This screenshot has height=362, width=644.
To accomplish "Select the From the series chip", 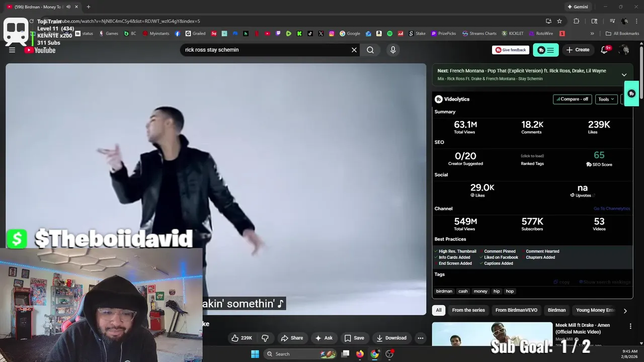I will click(468, 310).
